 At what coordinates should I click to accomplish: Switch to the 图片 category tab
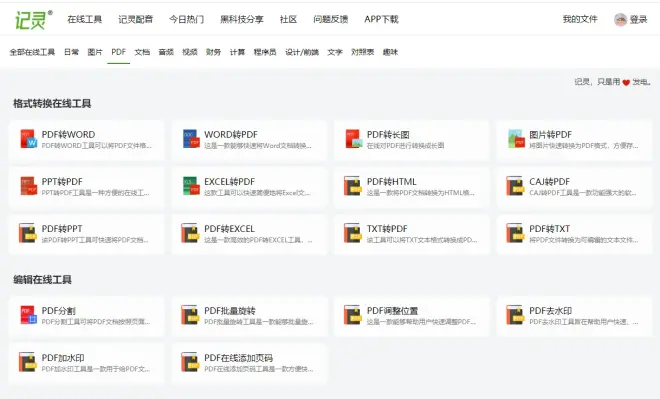pyautogui.click(x=95, y=52)
